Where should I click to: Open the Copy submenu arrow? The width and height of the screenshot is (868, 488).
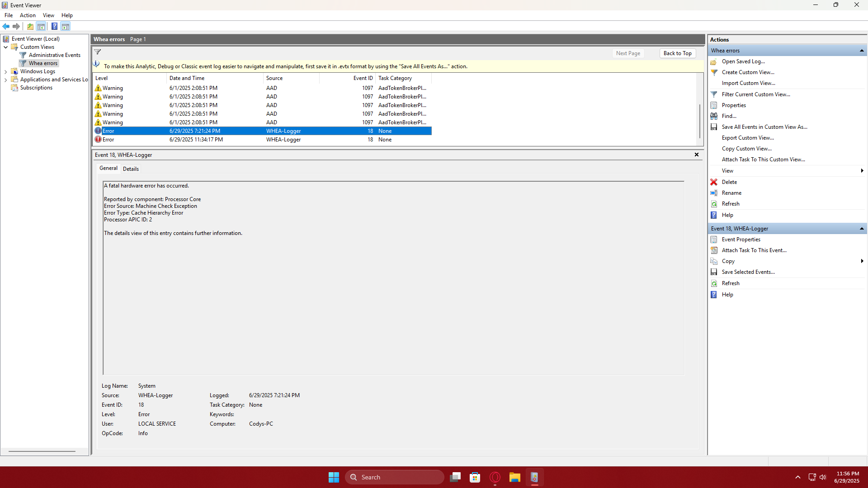point(862,261)
